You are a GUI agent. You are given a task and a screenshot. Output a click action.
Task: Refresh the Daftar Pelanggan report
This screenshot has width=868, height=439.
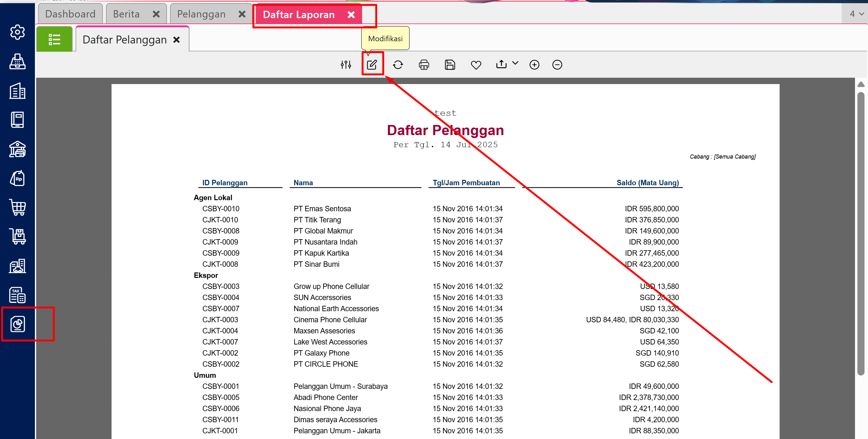click(398, 65)
